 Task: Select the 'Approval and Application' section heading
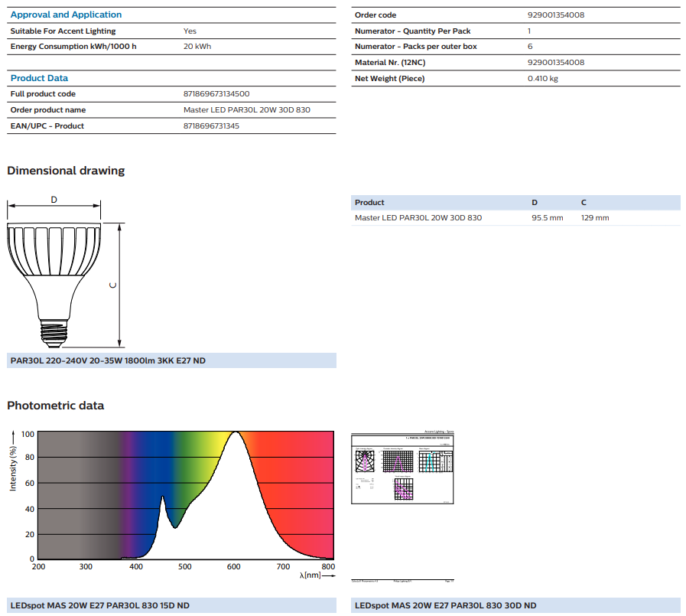[66, 15]
